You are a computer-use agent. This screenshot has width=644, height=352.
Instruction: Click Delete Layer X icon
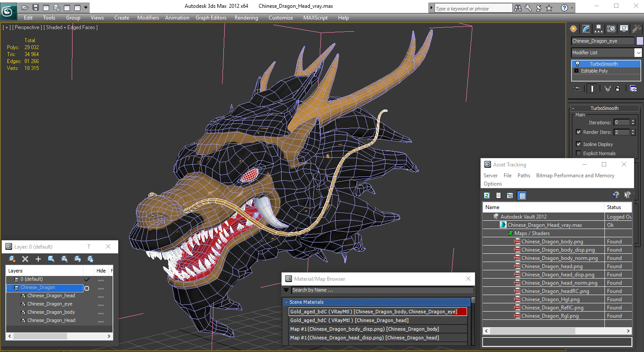(25, 259)
